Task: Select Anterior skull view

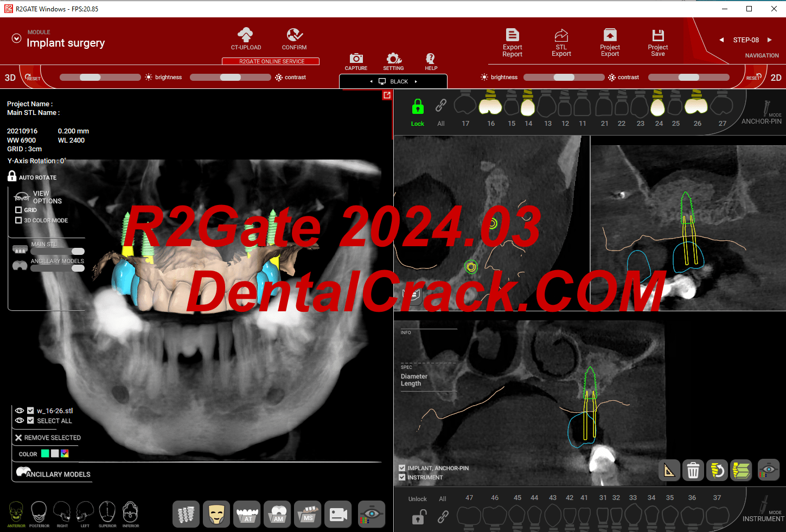Action: (x=16, y=512)
